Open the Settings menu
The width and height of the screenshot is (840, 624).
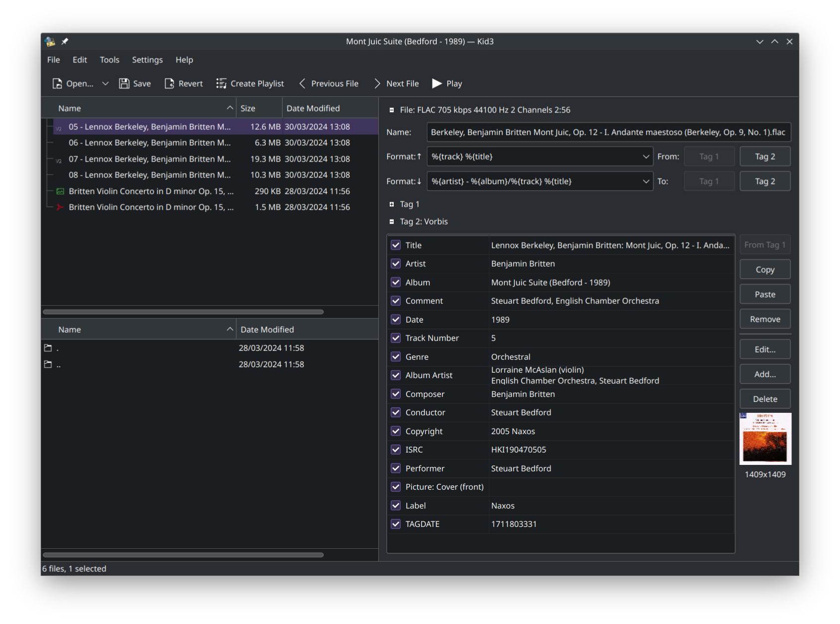[147, 59]
